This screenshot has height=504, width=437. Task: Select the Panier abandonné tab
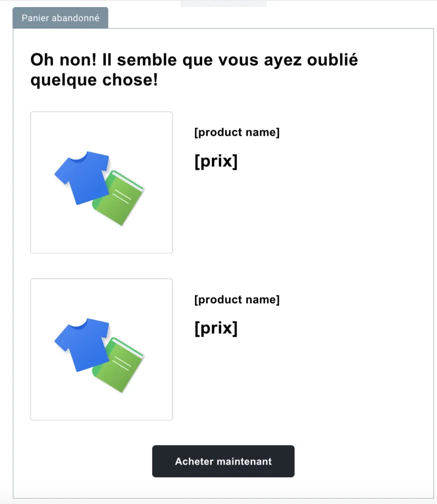point(61,18)
